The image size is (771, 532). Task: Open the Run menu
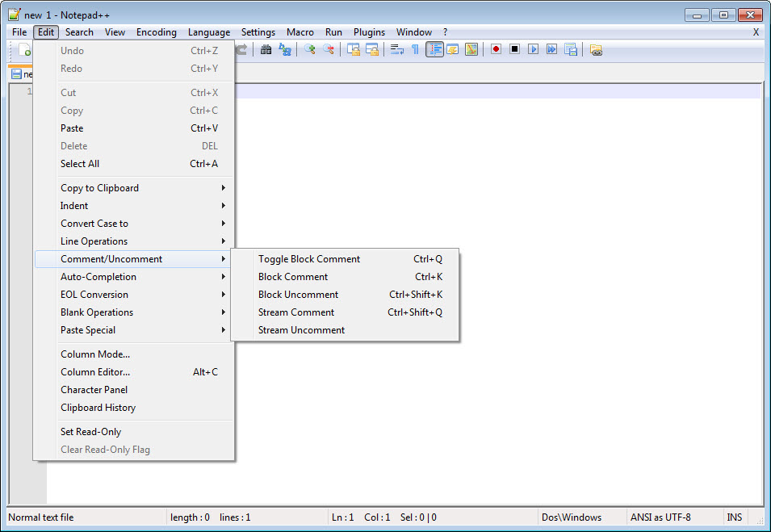click(x=333, y=32)
